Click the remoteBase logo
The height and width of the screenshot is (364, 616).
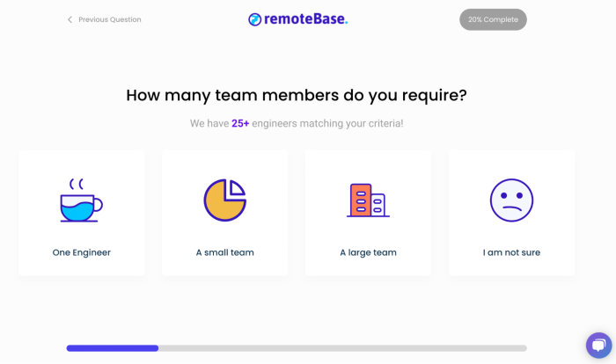[297, 19]
